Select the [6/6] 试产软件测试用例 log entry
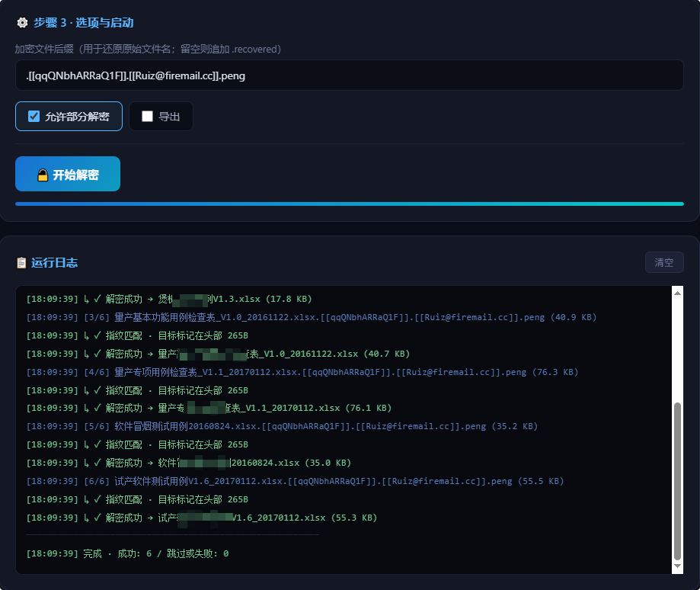This screenshot has width=700, height=590. click(295, 481)
